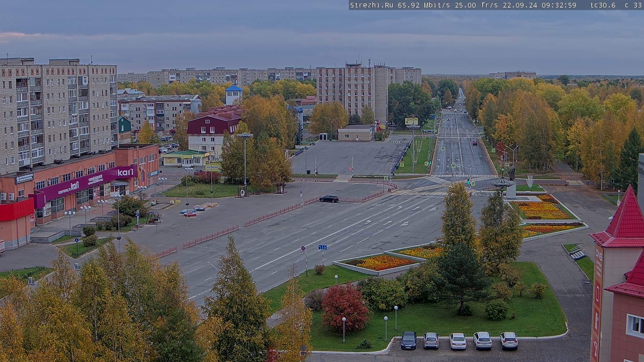644x362 pixels.
Task: Click the Strezhi.Ru overlay text
Action: click(372, 5)
